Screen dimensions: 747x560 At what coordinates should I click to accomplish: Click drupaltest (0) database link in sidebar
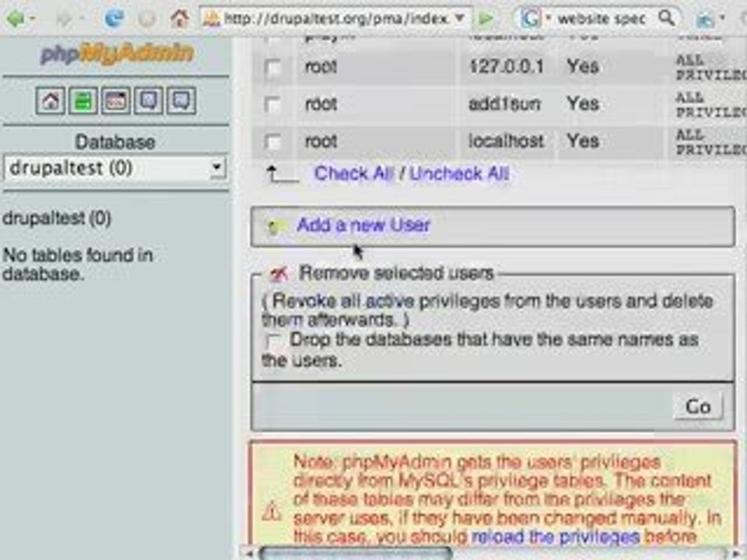(x=57, y=219)
